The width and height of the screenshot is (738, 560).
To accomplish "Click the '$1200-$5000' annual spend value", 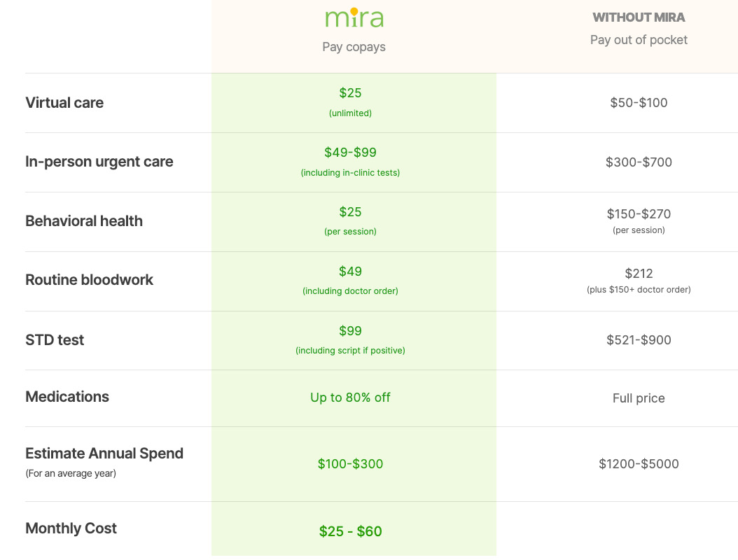I will coord(639,464).
